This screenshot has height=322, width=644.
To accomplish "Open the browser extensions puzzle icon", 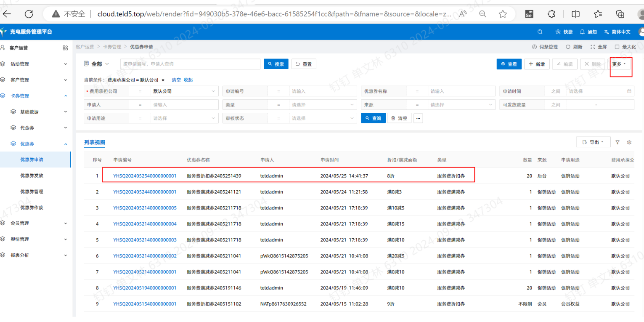I will 551,14.
